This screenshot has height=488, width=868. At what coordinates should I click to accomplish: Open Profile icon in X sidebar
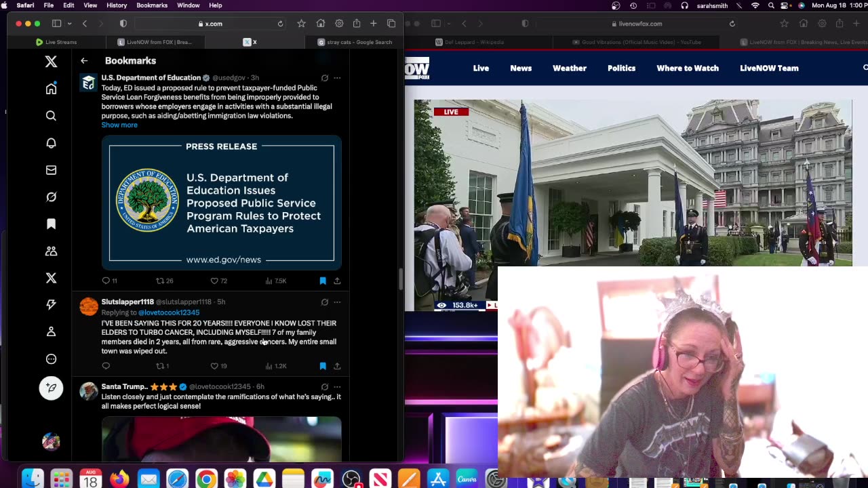pyautogui.click(x=51, y=332)
